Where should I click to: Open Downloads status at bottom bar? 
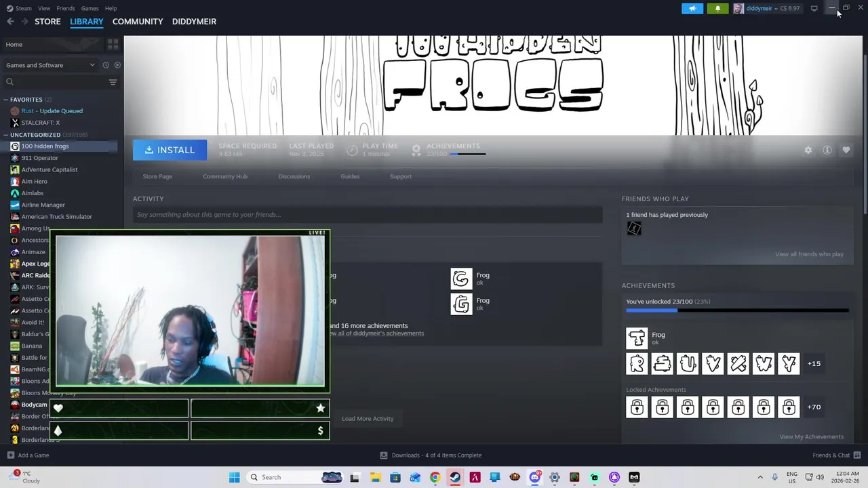[x=431, y=455]
